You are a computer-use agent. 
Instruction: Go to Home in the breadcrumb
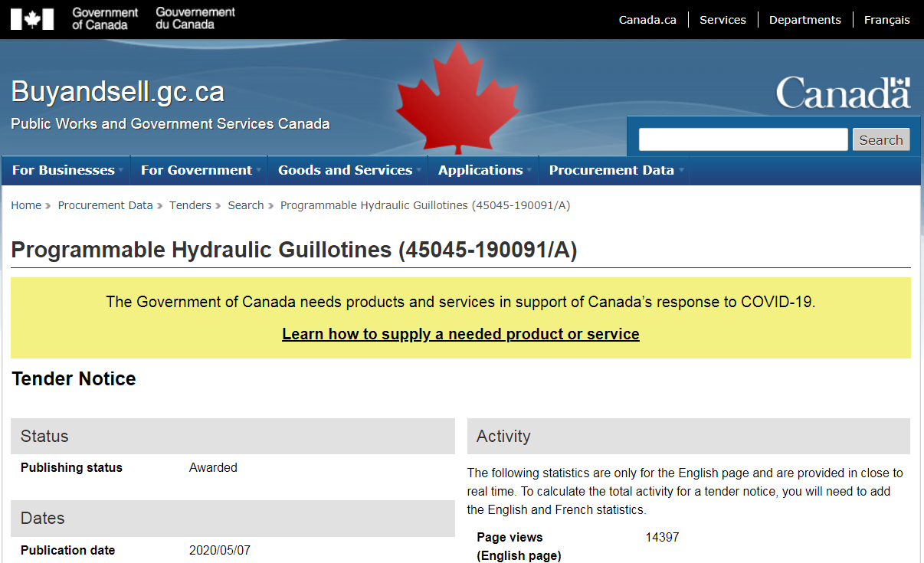click(26, 205)
